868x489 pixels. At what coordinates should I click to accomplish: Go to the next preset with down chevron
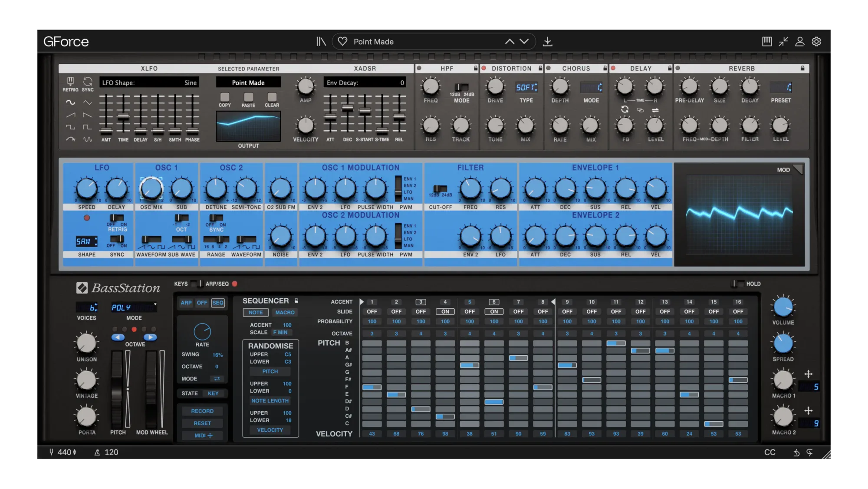coord(524,41)
